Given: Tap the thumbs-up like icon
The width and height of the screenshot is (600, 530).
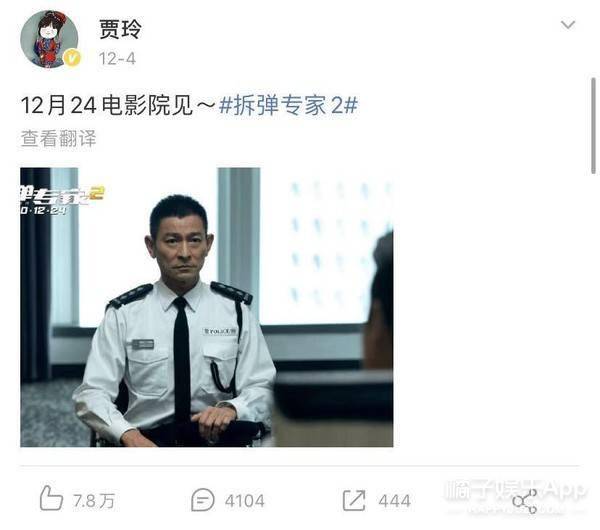Looking at the screenshot, I should pyautogui.click(x=51, y=498).
